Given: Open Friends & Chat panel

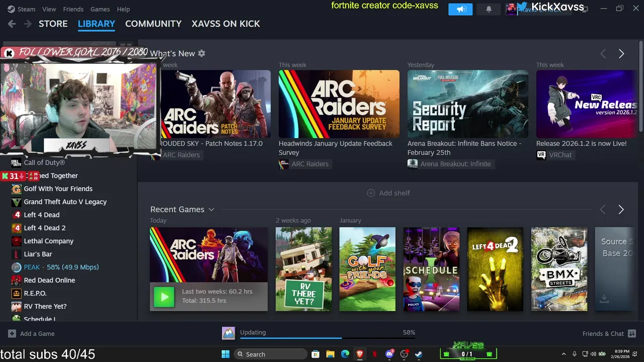Looking at the screenshot, I should tap(609, 333).
